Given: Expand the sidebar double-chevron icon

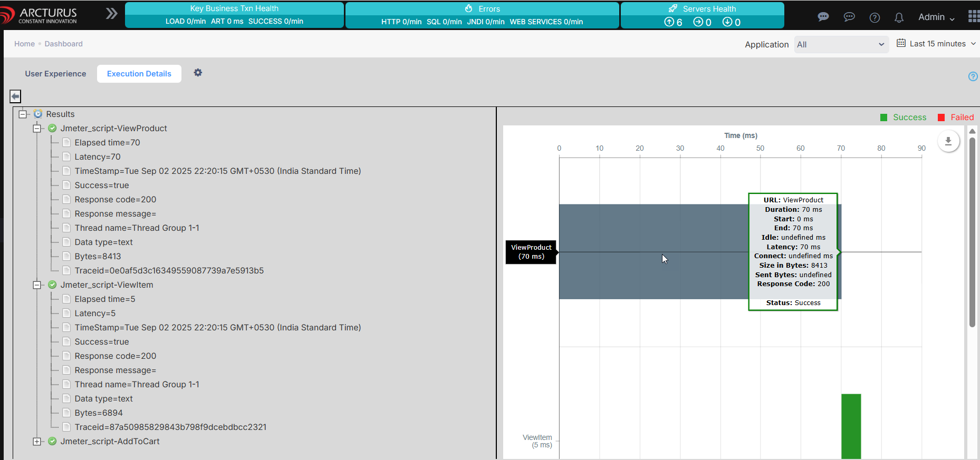Looking at the screenshot, I should pos(111,14).
